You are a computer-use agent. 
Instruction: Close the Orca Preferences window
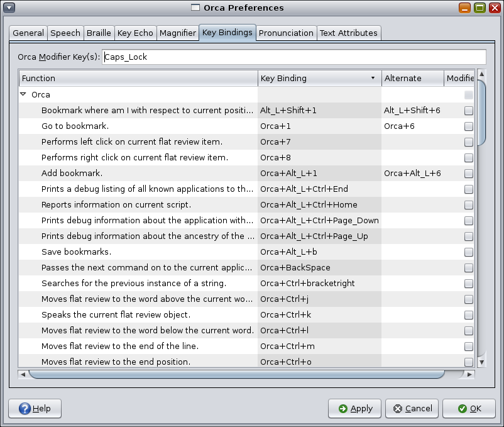click(495, 8)
